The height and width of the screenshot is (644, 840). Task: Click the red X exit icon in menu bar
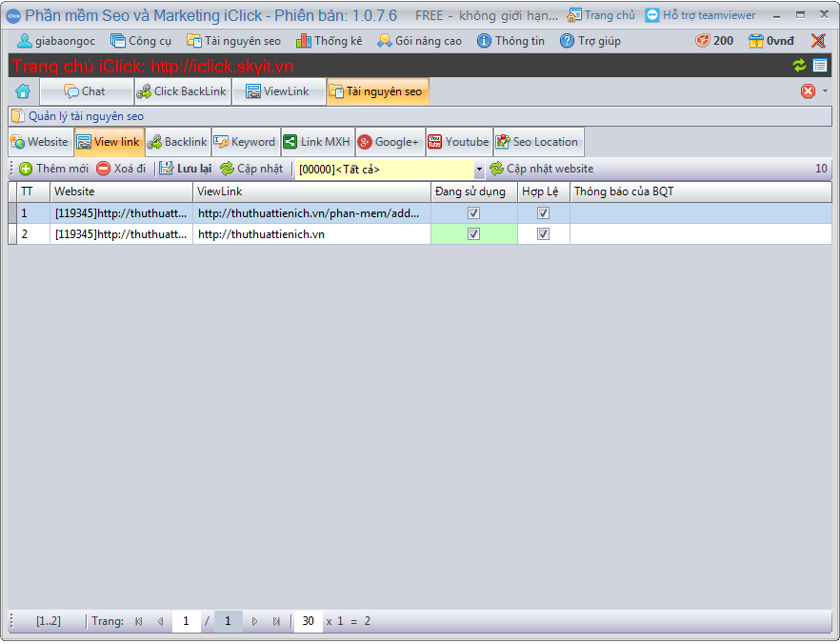[818, 41]
